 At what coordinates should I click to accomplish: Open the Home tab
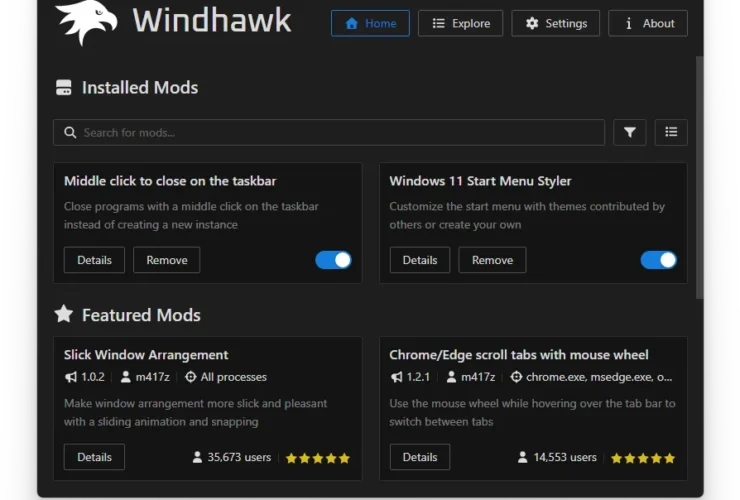(x=370, y=23)
